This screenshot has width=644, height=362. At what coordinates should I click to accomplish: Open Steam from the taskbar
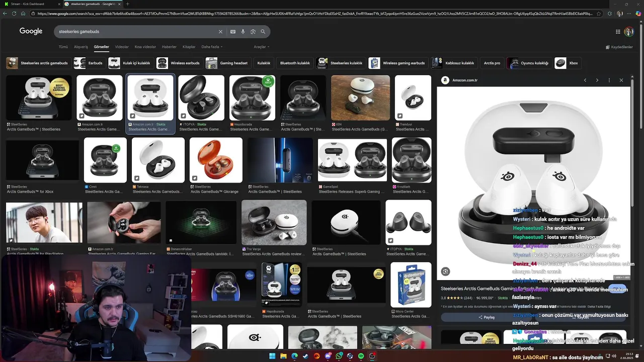(305, 356)
